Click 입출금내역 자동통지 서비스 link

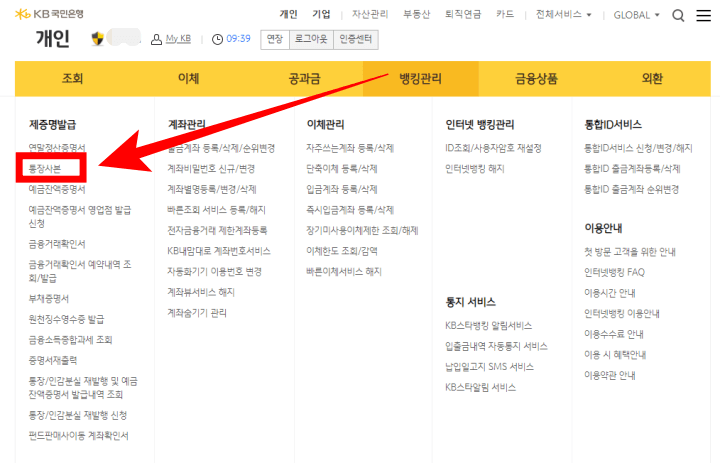point(496,346)
